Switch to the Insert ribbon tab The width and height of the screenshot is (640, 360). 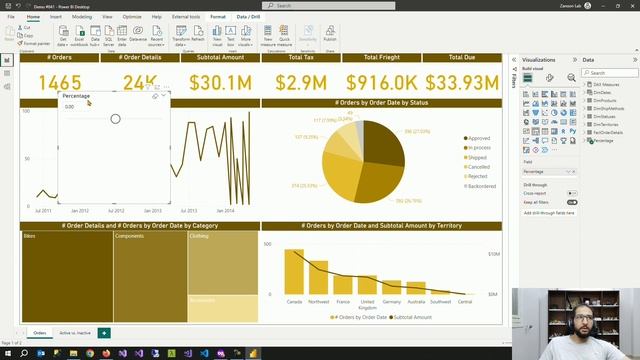[56, 17]
